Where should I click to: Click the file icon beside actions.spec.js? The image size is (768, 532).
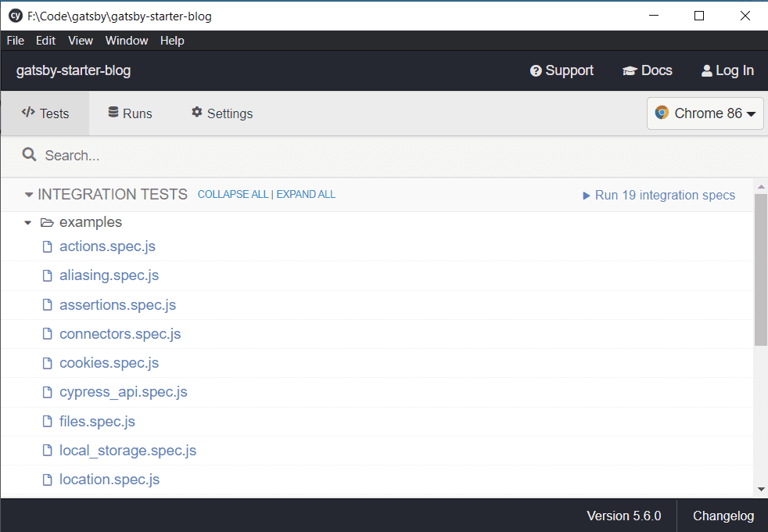[47, 246]
